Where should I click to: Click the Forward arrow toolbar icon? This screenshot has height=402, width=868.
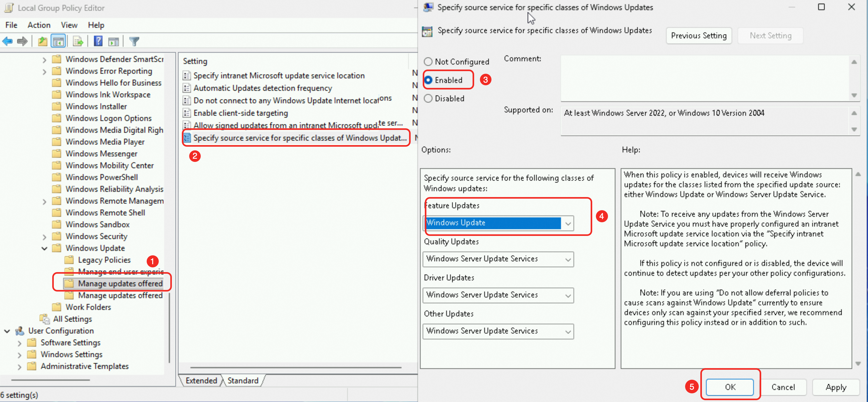22,41
